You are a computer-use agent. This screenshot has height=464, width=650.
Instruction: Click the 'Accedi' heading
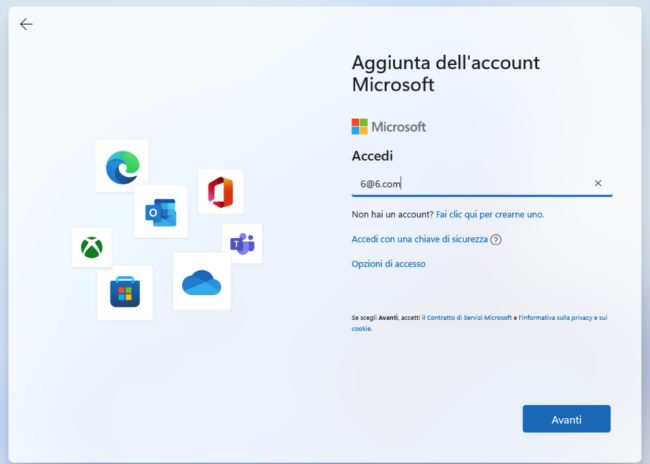coord(372,156)
